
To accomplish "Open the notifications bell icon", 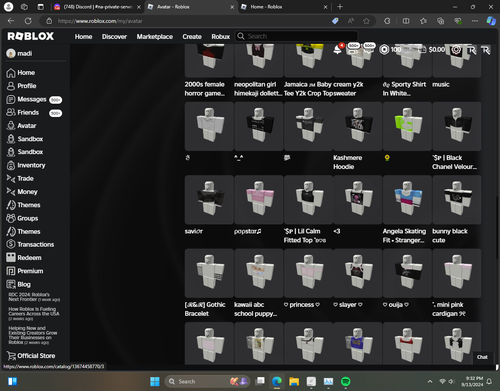I will click(x=337, y=50).
